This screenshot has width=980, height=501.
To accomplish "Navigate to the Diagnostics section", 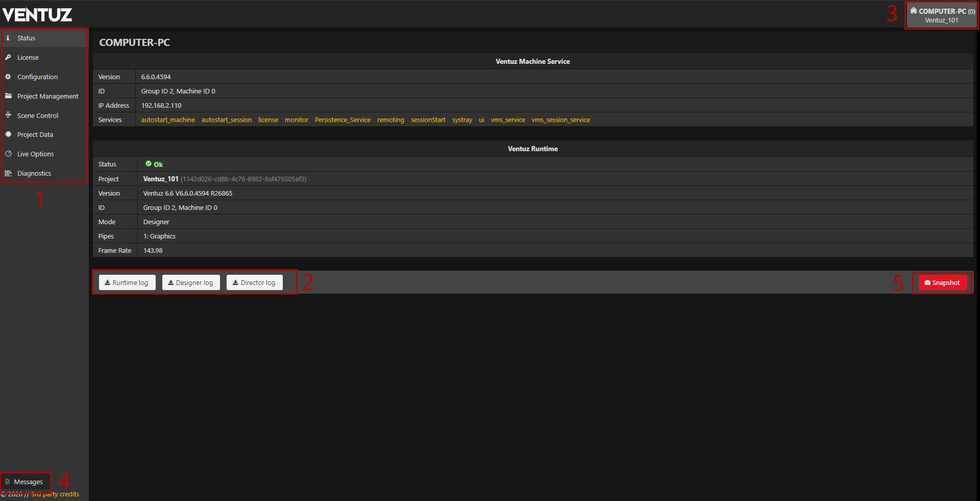I will click(x=34, y=173).
